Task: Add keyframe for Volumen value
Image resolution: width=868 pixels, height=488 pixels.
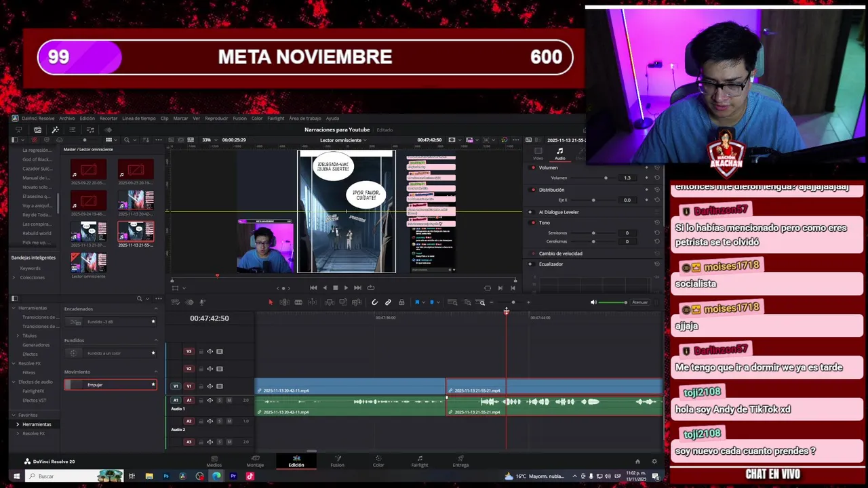Action: tap(646, 178)
